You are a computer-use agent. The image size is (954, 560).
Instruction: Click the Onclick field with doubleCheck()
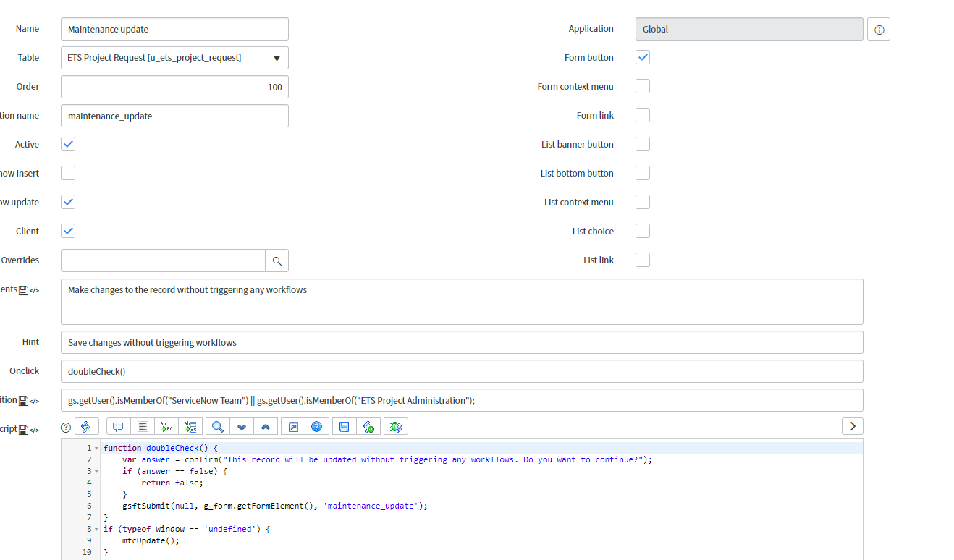[x=462, y=371]
